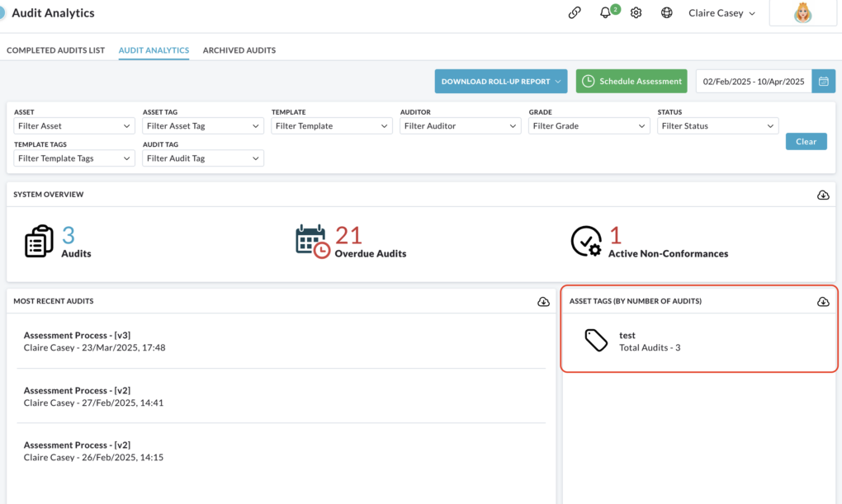842x504 pixels.
Task: Open the settings gear icon
Action: point(636,12)
